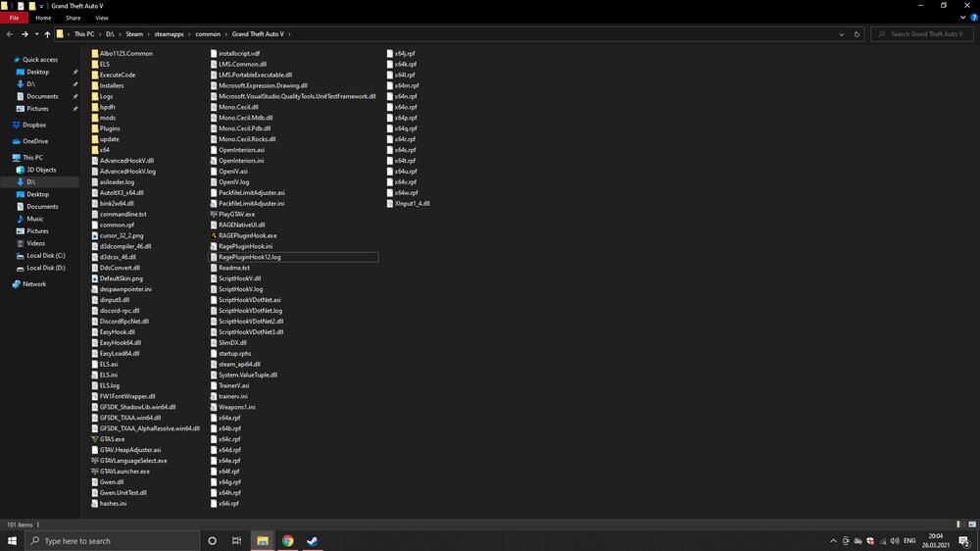Screen dimensions: 980x551
Task: Select the mods folder icon
Action: click(x=95, y=118)
